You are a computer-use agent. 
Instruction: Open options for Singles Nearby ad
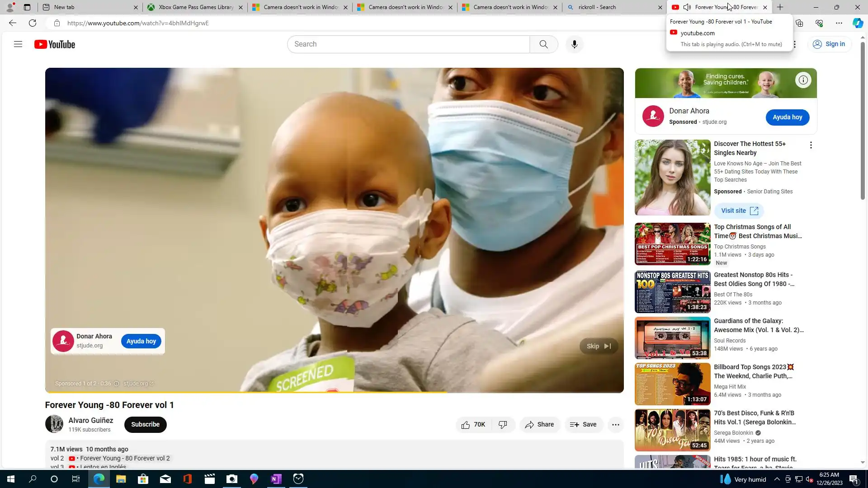coord(811,145)
